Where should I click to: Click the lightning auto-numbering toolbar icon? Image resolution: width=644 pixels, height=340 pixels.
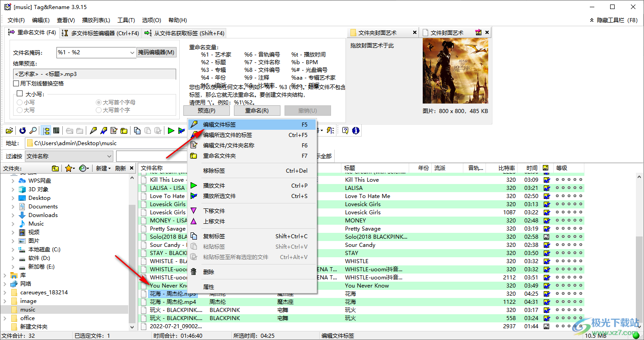click(x=329, y=130)
